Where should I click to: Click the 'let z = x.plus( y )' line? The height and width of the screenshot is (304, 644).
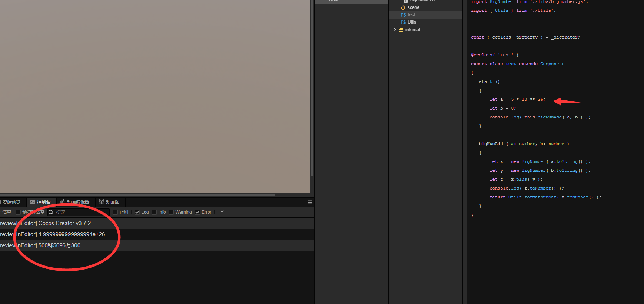[x=516, y=179]
